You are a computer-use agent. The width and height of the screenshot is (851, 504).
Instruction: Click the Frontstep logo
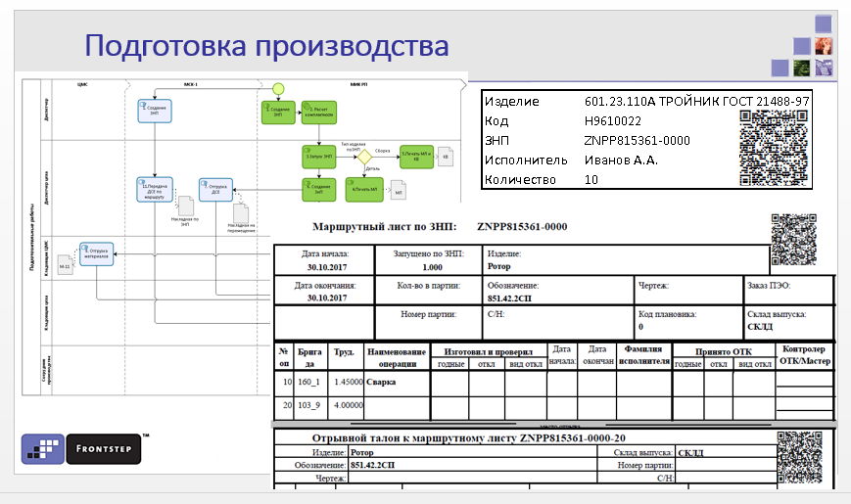[82, 448]
